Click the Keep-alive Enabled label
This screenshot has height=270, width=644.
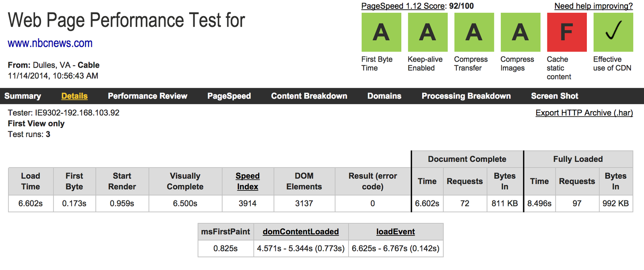tap(425, 64)
